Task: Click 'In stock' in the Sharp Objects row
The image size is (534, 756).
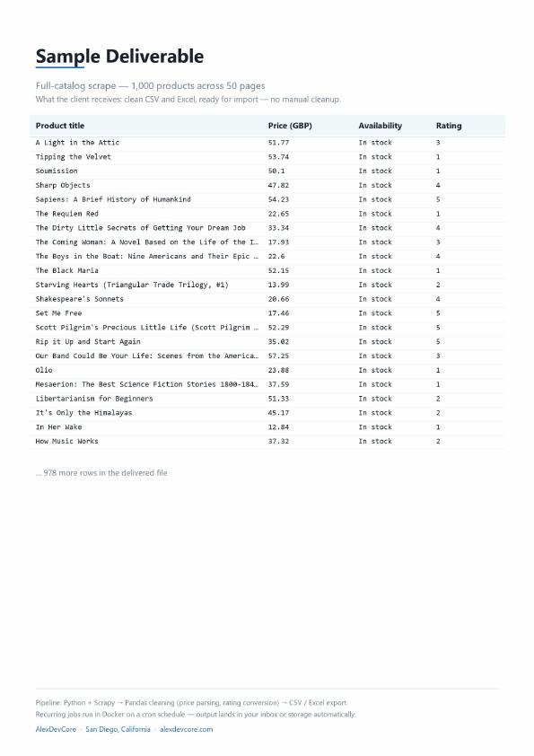Action: click(x=375, y=185)
